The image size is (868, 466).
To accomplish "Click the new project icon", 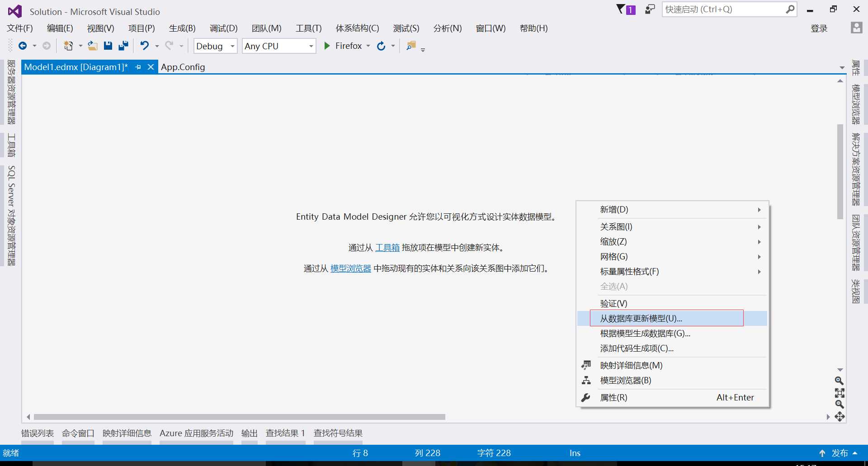I will 68,46.
